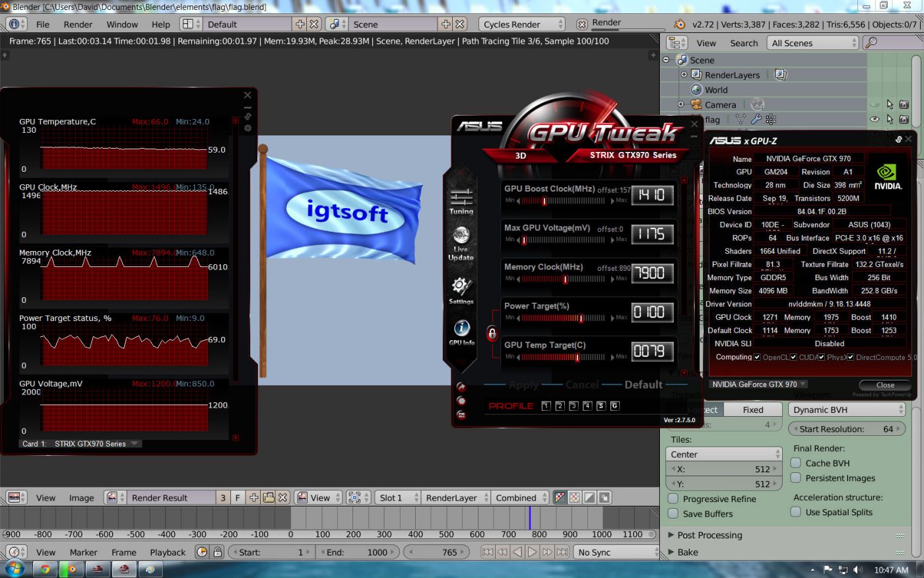Viewport: 924px width, 578px height.
Task: Enable Cache BVH checkbox
Action: coord(796,463)
